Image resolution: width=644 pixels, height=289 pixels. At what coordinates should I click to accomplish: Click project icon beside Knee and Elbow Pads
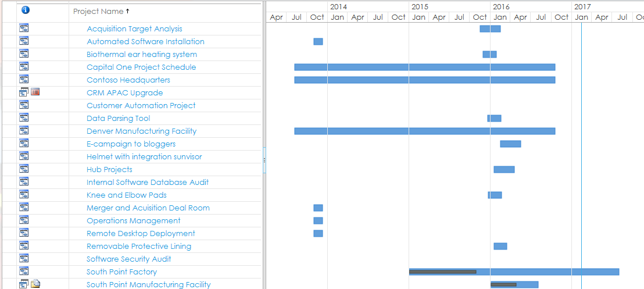(24, 195)
